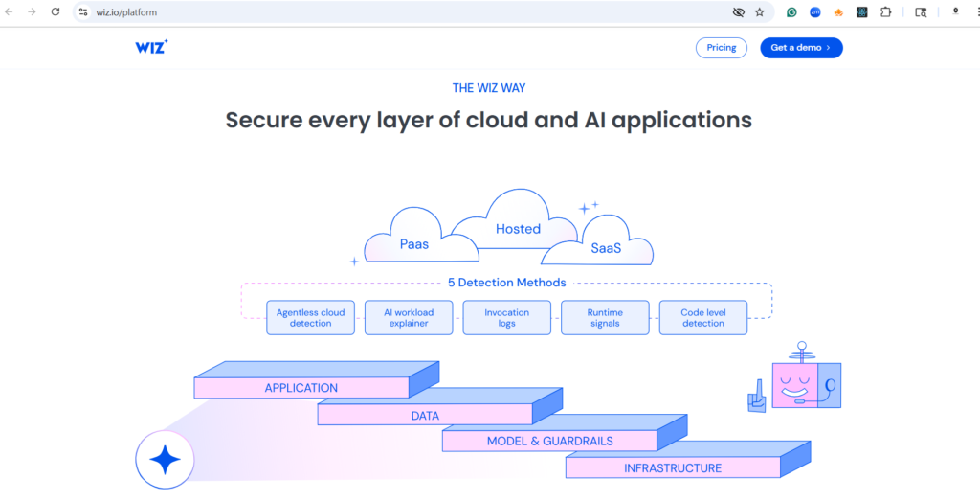Click the React DevTools extension icon
Screen dimensions: 980x501
click(861, 12)
